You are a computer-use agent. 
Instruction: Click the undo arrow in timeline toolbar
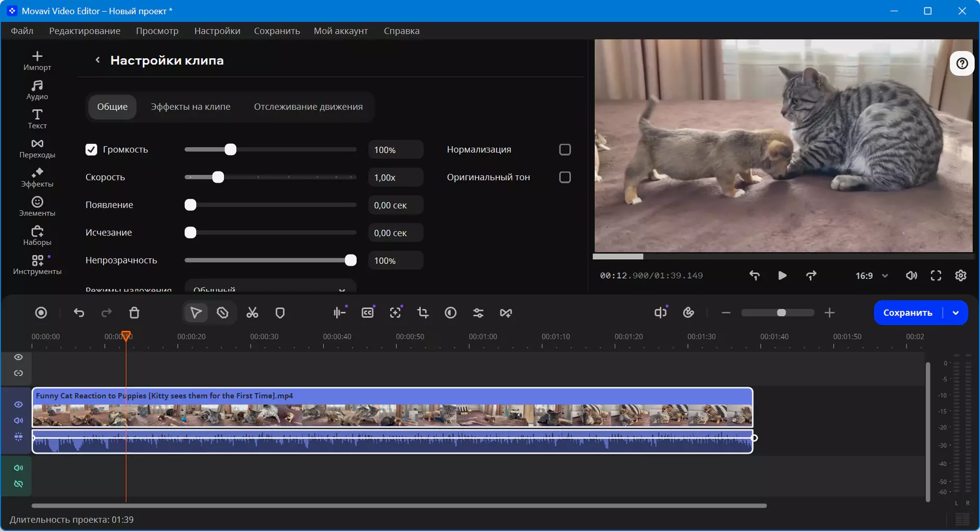pyautogui.click(x=79, y=313)
